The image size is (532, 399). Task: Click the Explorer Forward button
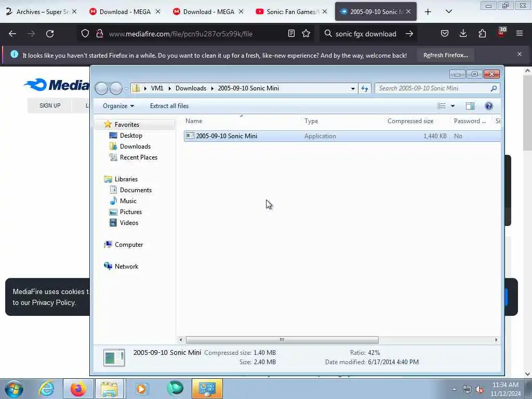coord(116,88)
